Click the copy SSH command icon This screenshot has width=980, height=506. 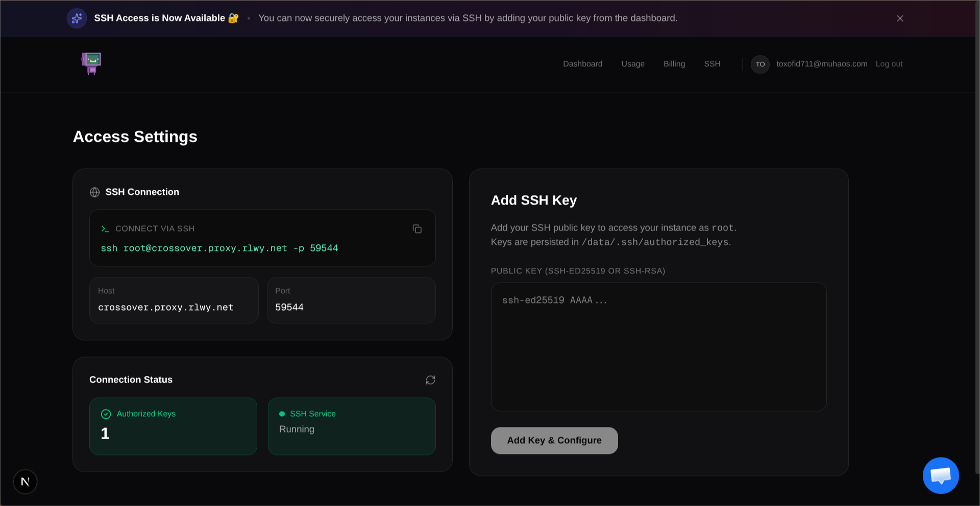417,229
